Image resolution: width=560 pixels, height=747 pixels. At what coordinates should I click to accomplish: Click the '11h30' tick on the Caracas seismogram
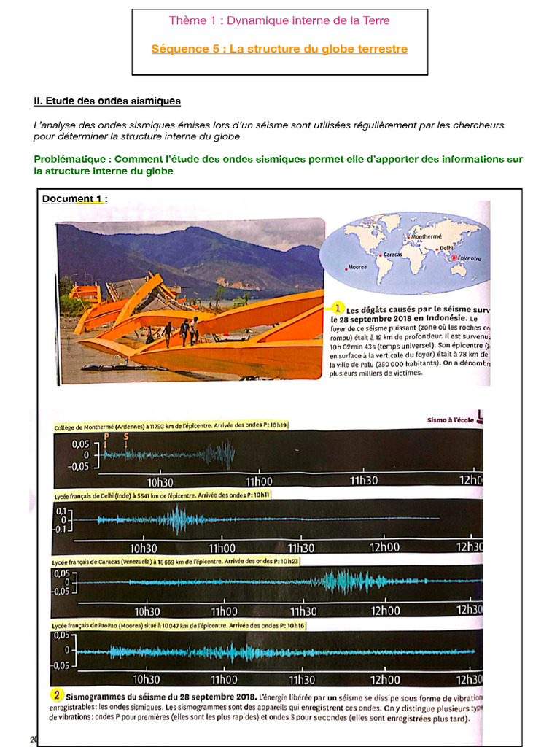[x=303, y=611]
